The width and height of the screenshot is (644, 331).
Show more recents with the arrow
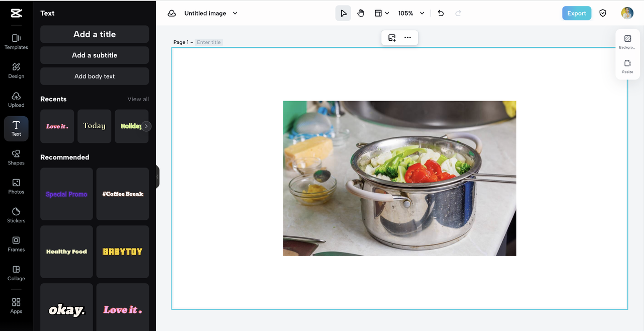(x=146, y=126)
